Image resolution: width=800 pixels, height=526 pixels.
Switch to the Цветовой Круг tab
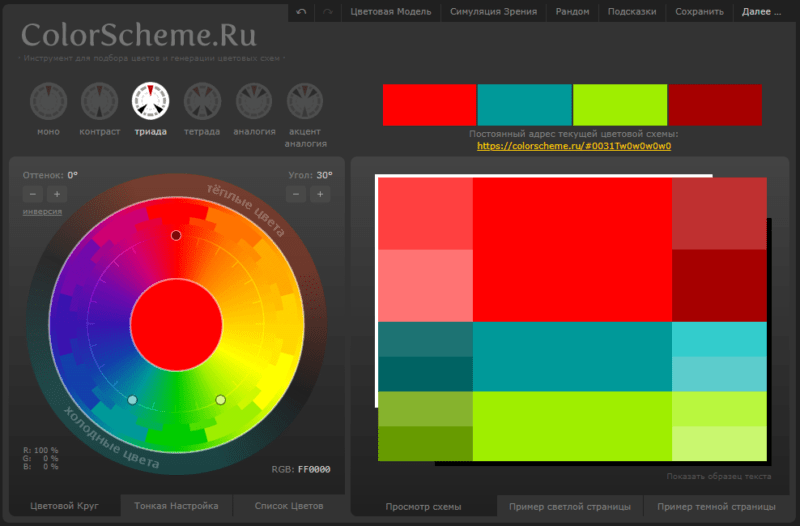coord(64,506)
